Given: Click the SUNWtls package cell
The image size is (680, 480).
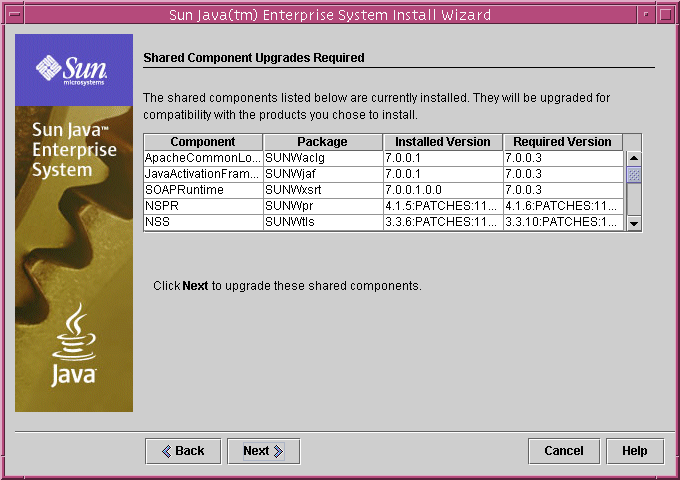Looking at the screenshot, I should [x=323, y=222].
